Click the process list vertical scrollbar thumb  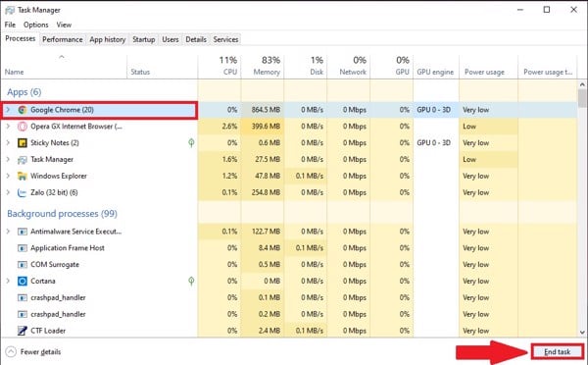coord(582,98)
